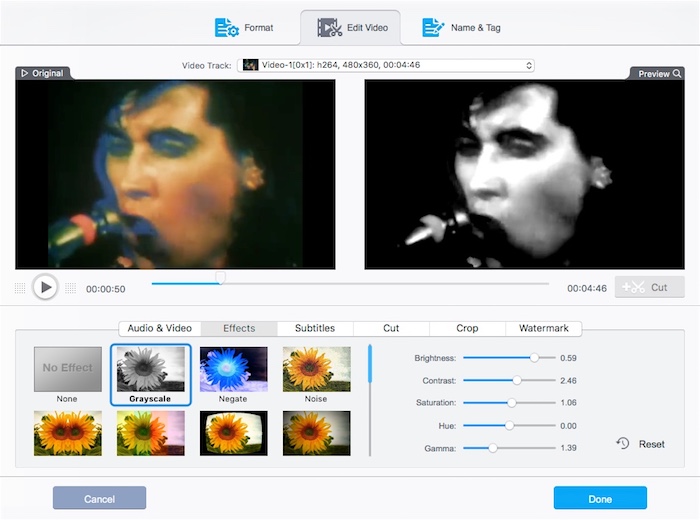
Task: Click the dotted grip right of play button
Action: click(71, 288)
